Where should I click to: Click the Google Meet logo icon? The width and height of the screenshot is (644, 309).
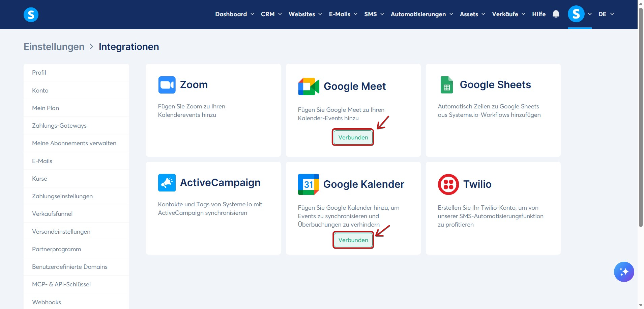[x=309, y=86]
